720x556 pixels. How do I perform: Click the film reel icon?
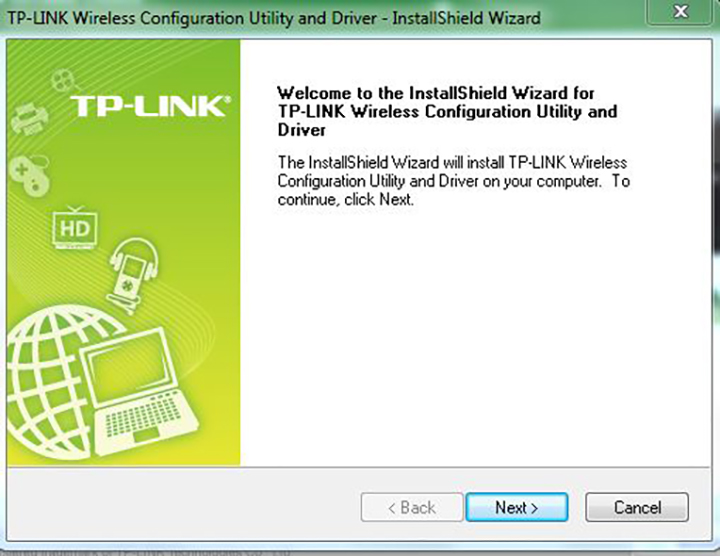63,81
